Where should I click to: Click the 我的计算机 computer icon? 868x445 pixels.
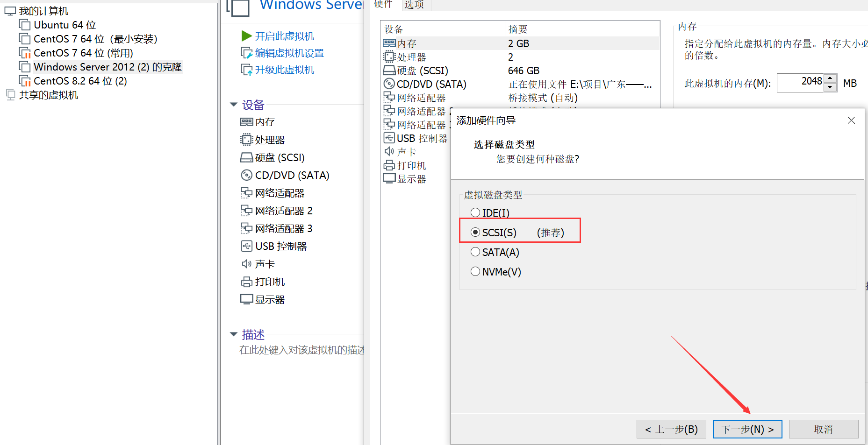click(10, 11)
